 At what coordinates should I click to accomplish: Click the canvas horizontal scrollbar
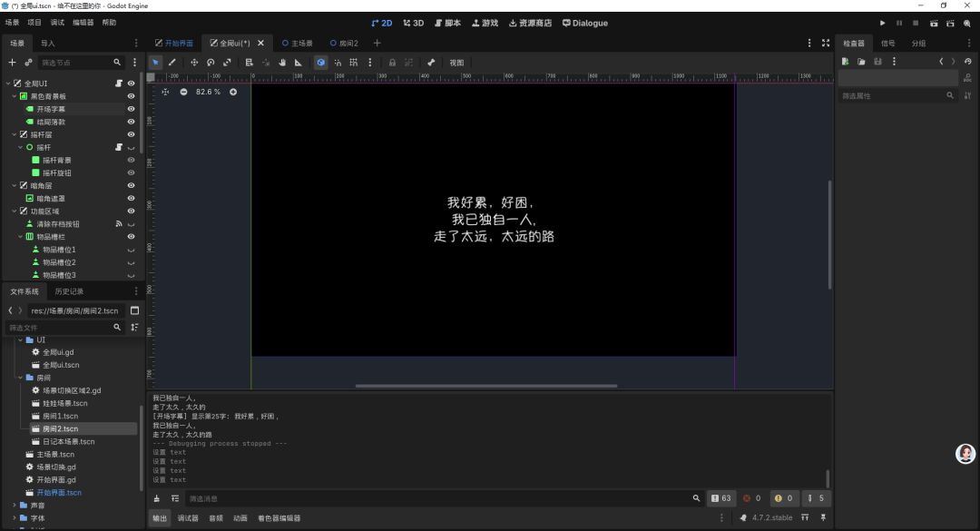[x=486, y=386]
